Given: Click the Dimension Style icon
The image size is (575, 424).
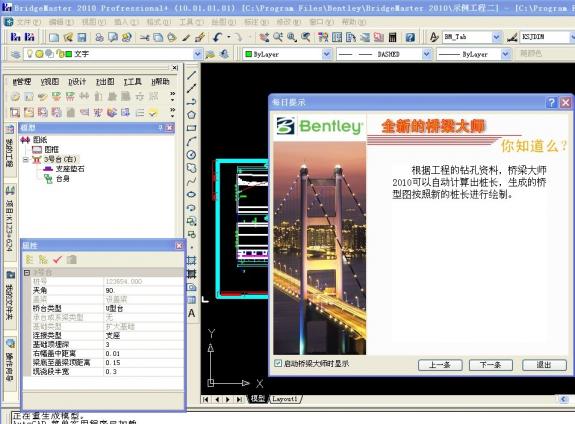Looking at the screenshot, I should (x=512, y=37).
